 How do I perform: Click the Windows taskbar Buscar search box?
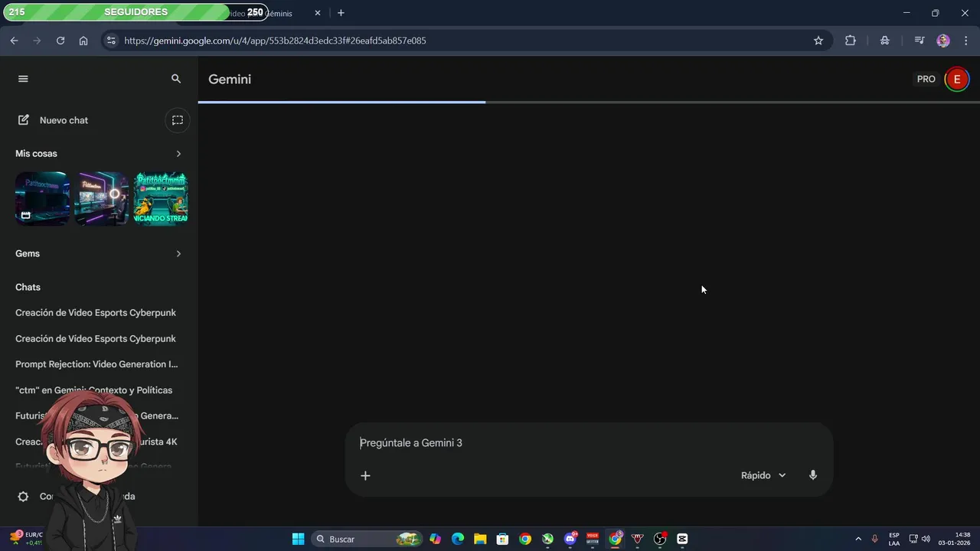(x=367, y=539)
